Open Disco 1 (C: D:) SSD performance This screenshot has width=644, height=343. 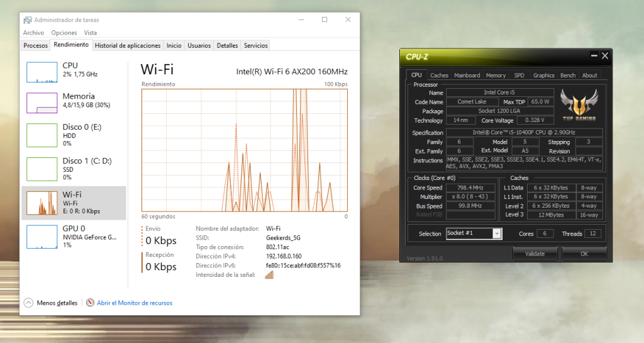(74, 169)
